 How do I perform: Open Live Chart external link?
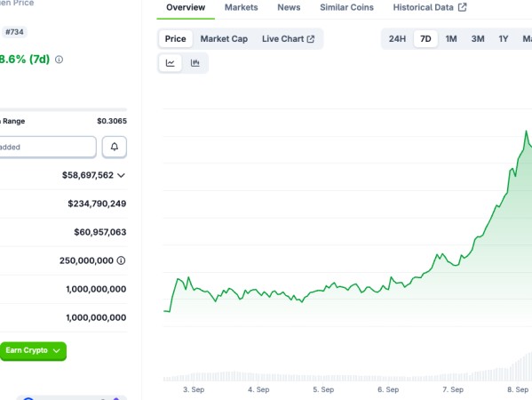click(289, 39)
